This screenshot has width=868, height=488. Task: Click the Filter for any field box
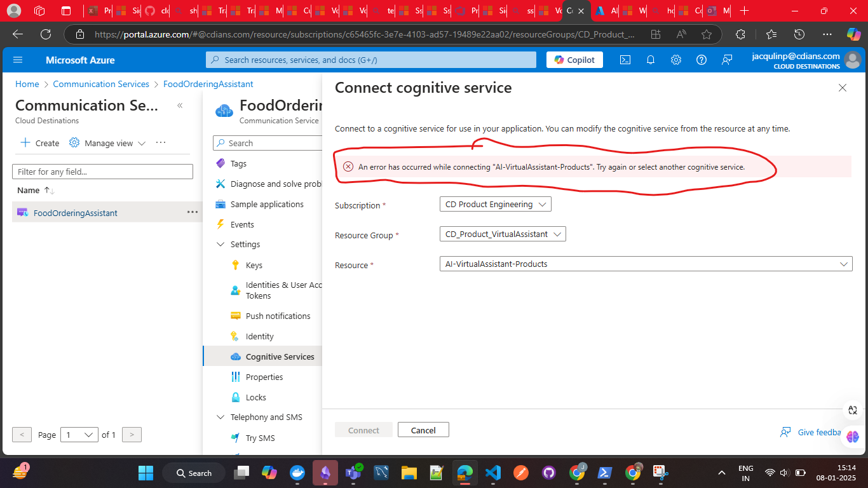(x=102, y=172)
